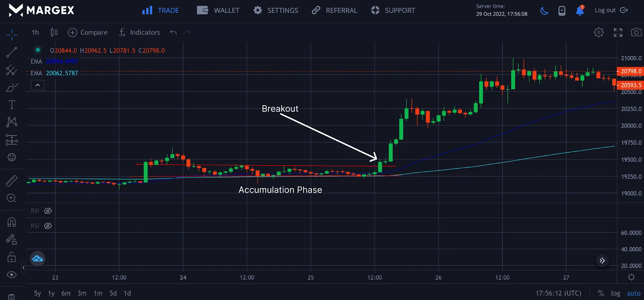Click the red 20798.0 price label
Image resolution: width=644 pixels, height=300 pixels.
(631, 71)
